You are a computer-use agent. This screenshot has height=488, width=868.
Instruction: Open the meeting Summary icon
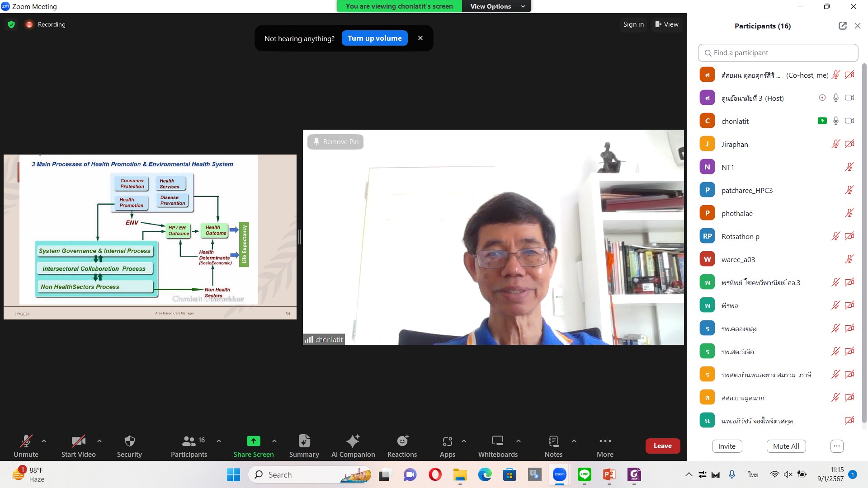tap(304, 441)
